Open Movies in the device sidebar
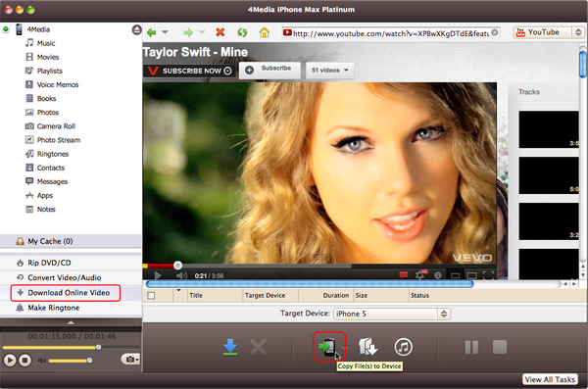This screenshot has height=389, width=588. 48,57
